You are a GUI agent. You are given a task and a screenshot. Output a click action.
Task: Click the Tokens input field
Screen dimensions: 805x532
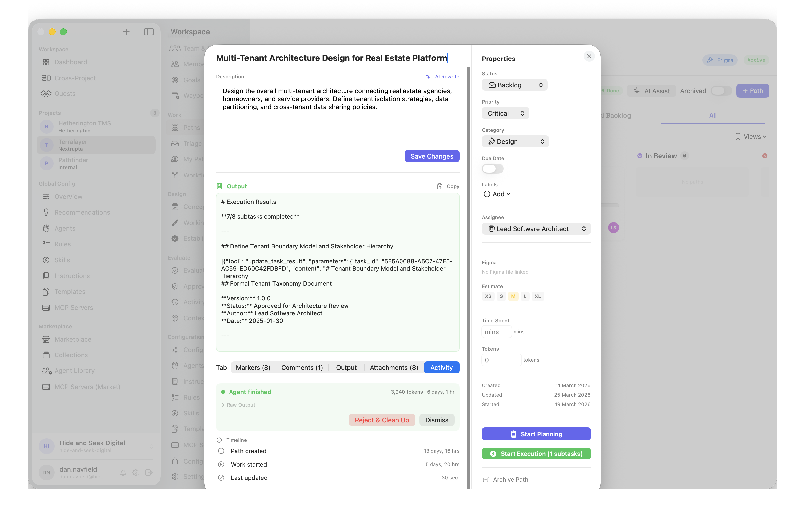[x=501, y=360]
